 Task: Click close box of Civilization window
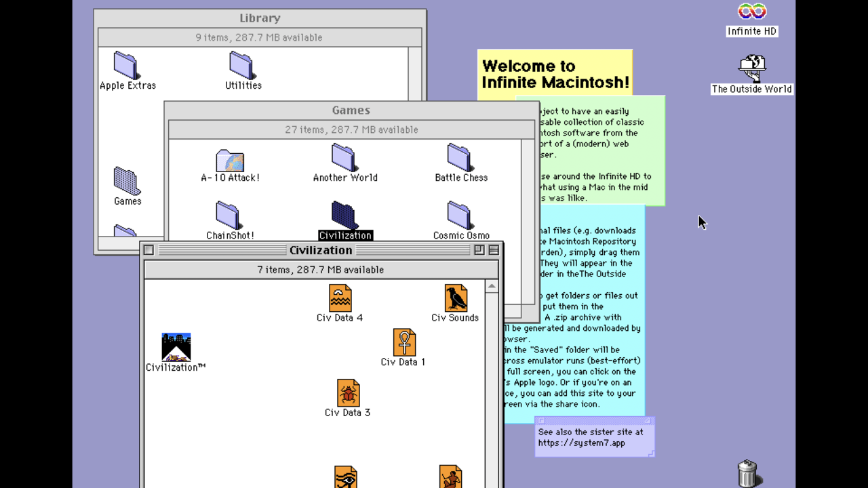pos(149,250)
